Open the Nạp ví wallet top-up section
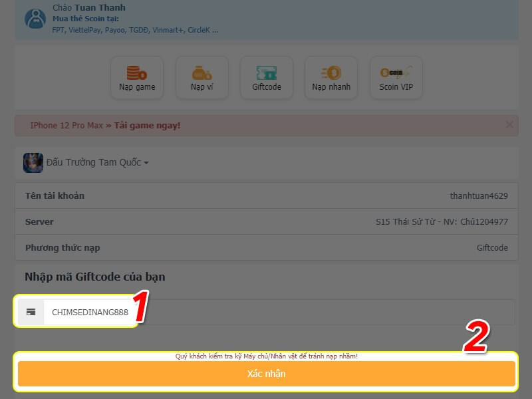 pos(201,77)
